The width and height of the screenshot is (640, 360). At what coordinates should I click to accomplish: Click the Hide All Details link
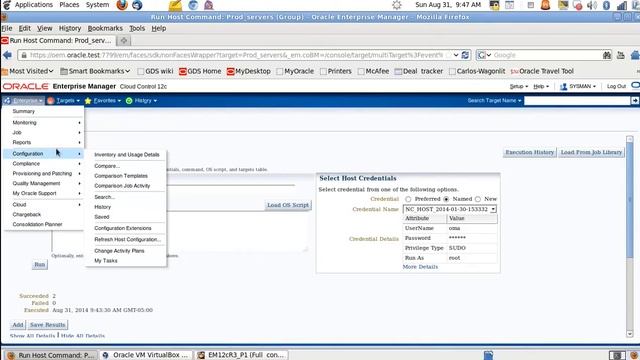[x=83, y=336]
